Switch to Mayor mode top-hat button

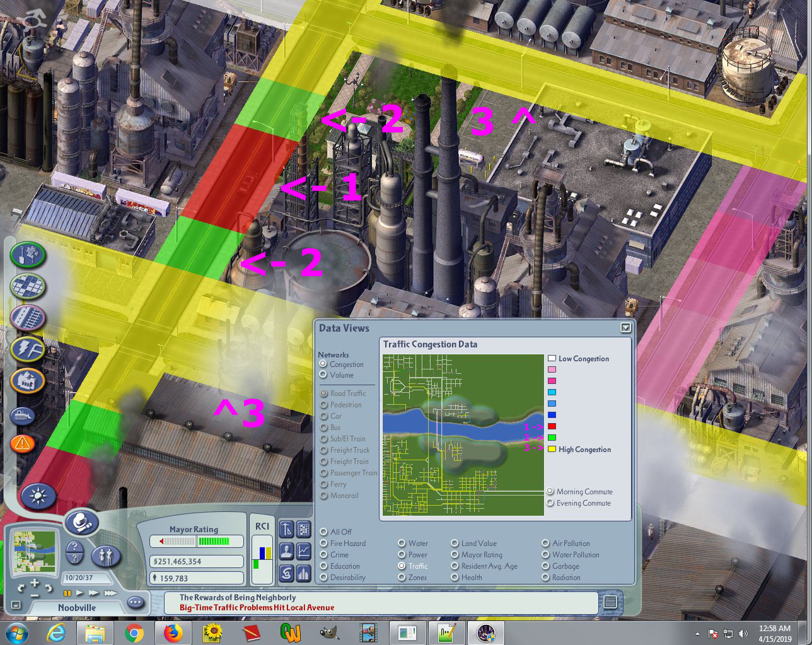tap(82, 523)
